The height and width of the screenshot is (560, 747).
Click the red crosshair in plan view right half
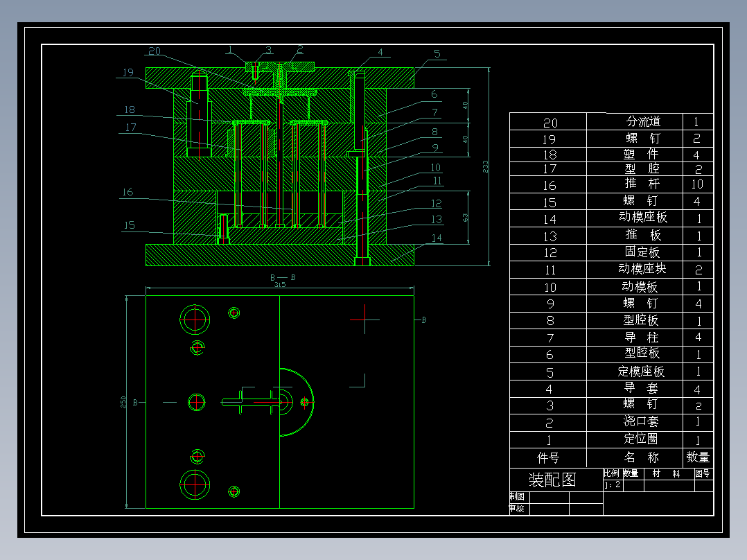click(x=365, y=320)
